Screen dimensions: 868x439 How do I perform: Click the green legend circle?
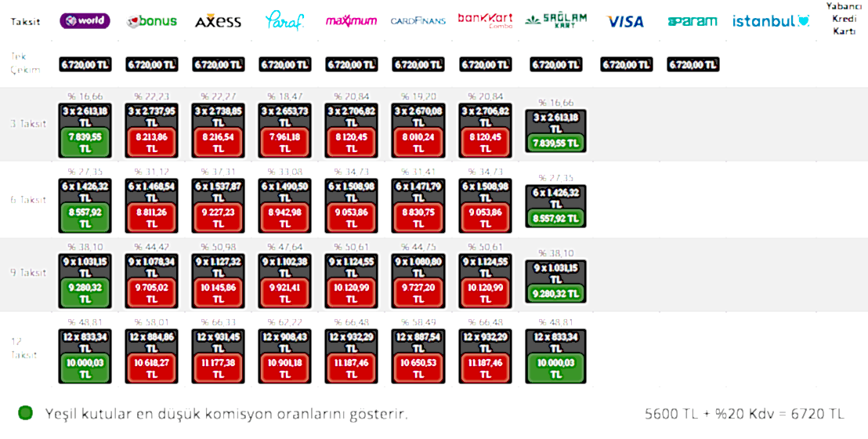point(26,412)
